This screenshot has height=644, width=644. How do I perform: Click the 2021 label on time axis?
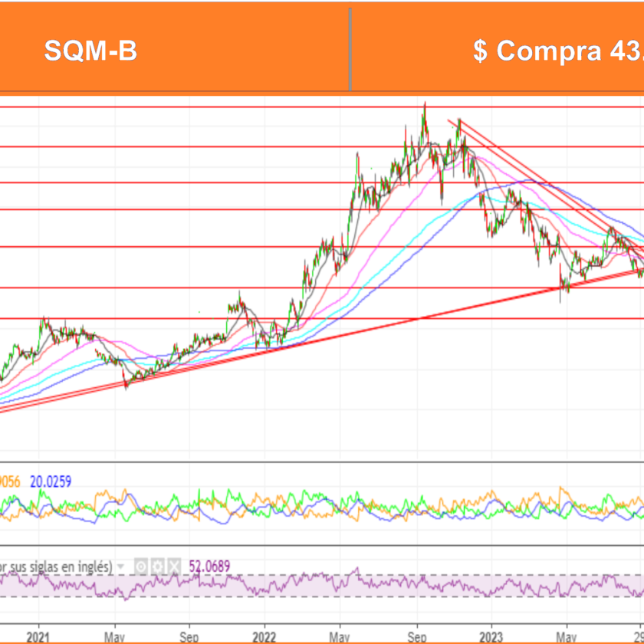point(38,636)
